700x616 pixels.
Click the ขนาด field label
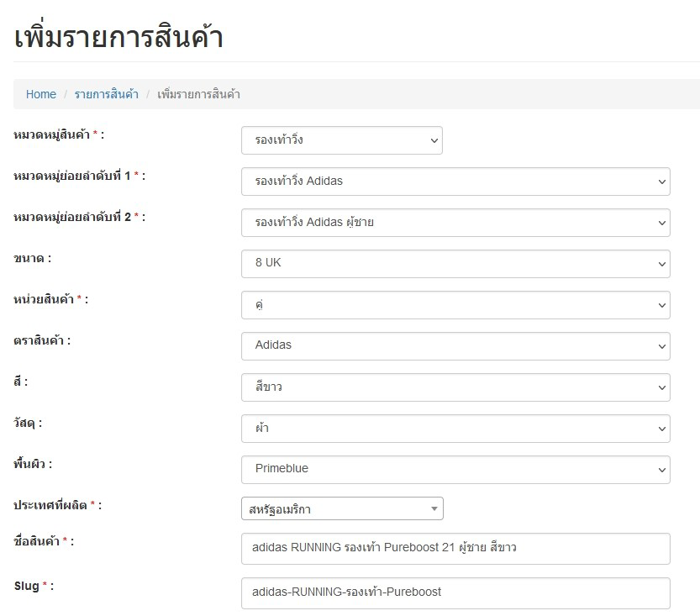pyautogui.click(x=32, y=258)
